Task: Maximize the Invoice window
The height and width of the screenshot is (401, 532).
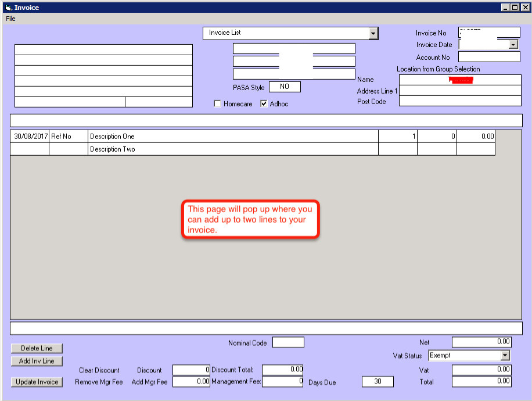Action: [515, 8]
